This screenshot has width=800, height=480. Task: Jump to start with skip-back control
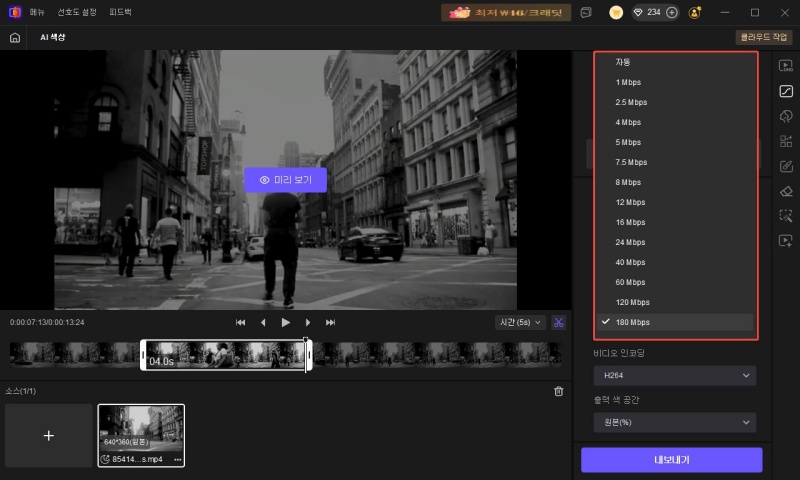pos(240,322)
